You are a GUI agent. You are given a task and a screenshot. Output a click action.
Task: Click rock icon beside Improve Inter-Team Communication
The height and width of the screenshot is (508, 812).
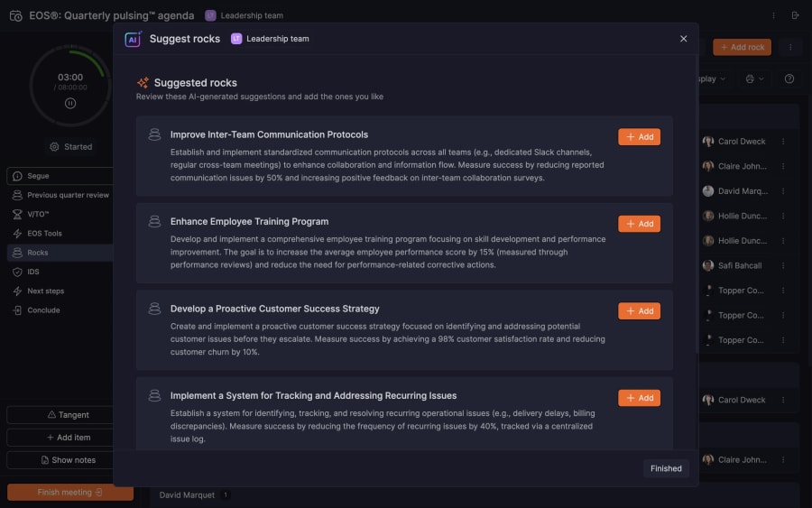tap(154, 134)
